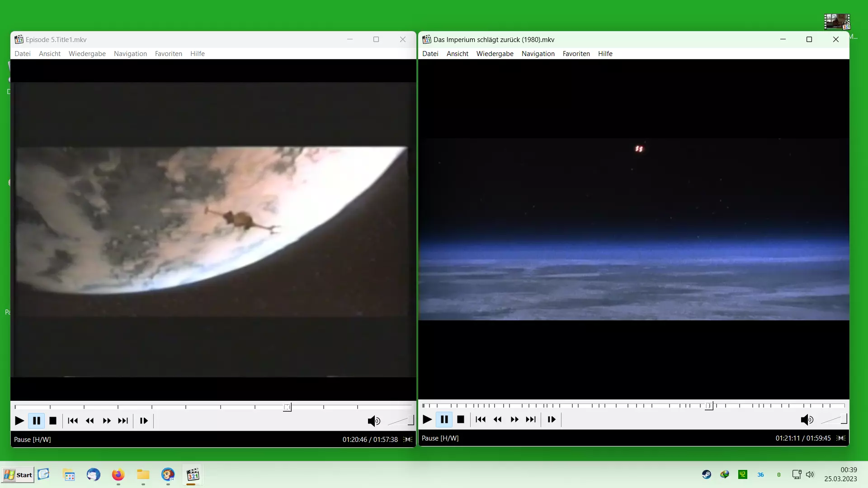The width and height of the screenshot is (868, 488).
Task: Click the video frame in Episode 5 window
Action: 213,230
